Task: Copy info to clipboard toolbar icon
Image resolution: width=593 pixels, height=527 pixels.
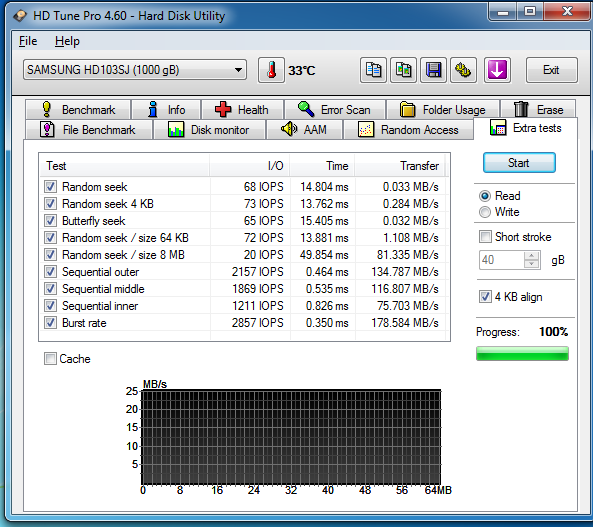Action: (x=373, y=70)
